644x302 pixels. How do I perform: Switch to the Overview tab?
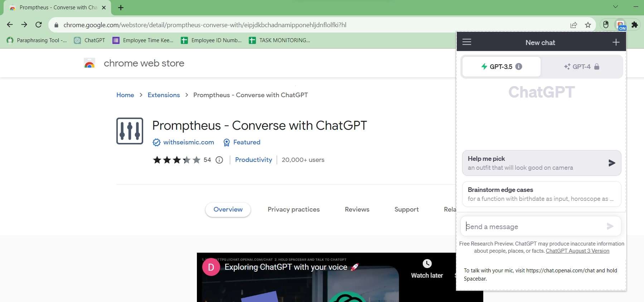point(228,209)
